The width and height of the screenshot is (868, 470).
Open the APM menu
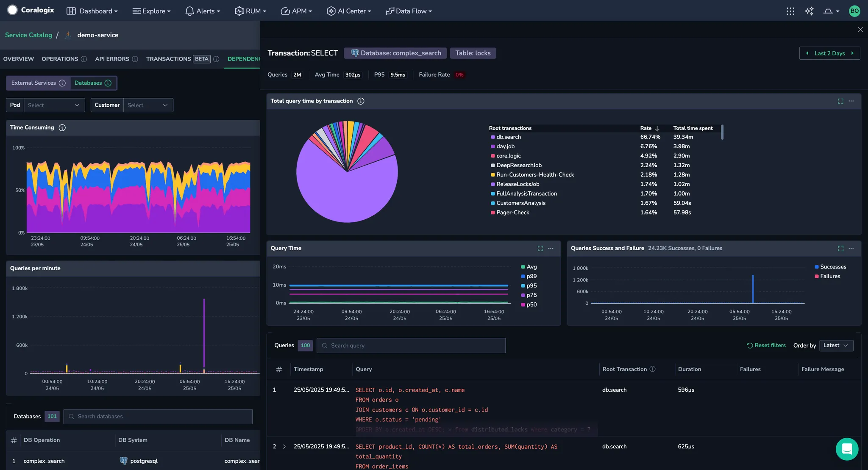296,11
